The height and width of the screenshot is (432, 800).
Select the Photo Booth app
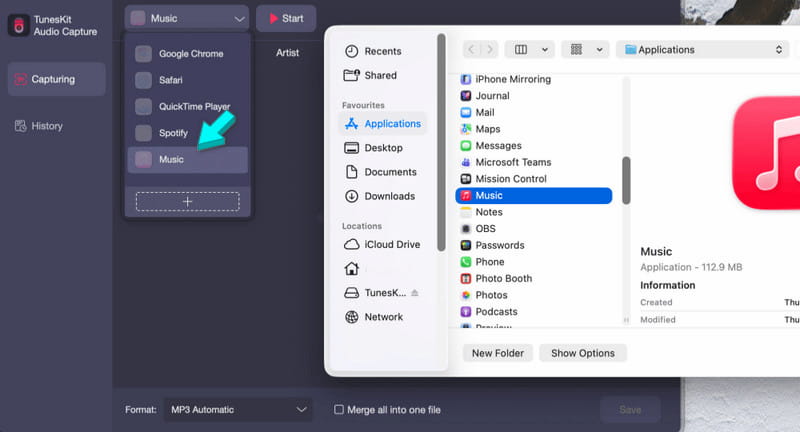[x=533, y=278]
